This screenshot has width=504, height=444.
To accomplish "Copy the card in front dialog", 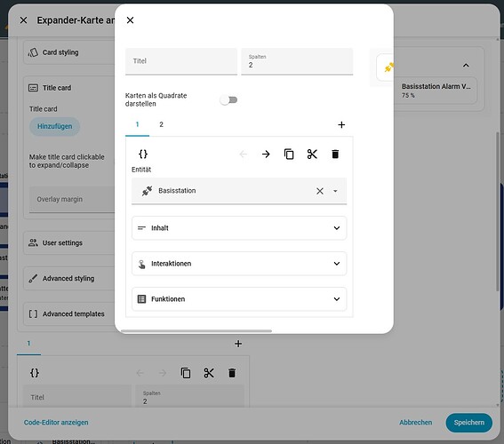I will point(289,155).
